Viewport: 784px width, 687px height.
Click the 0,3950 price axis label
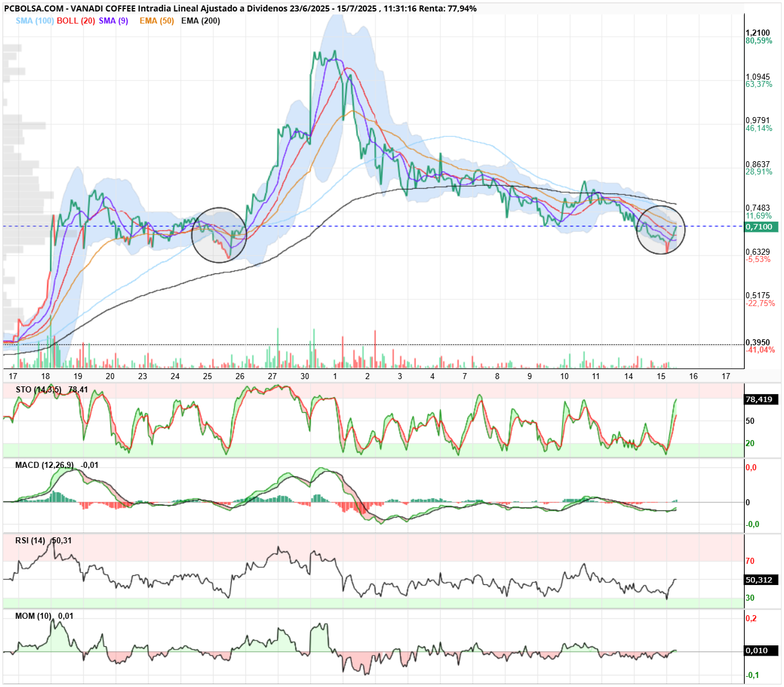[757, 342]
